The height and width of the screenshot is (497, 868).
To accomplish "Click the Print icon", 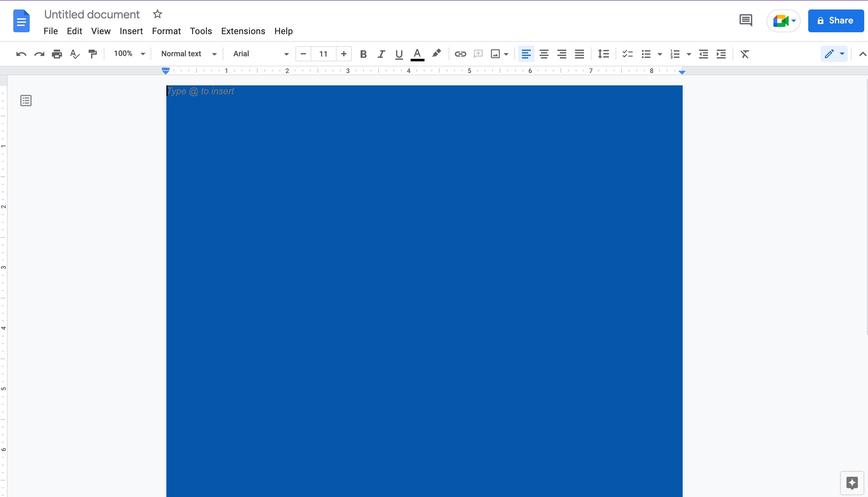I will point(57,54).
